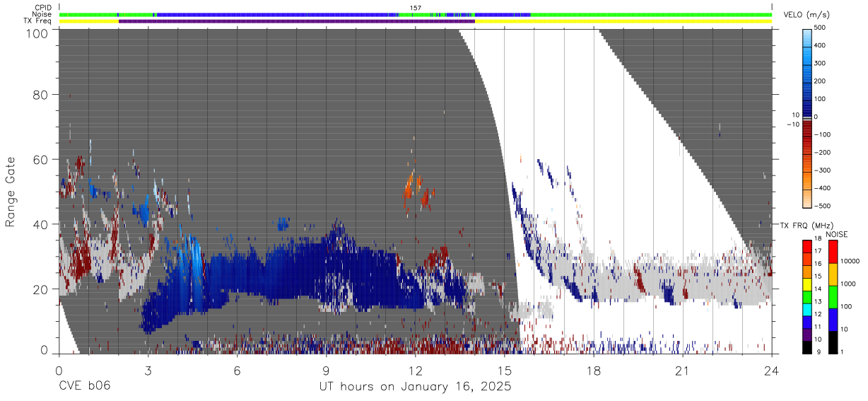Click the 300 tick on the velocity scale
Screen dimensions: 868x401
(x=819, y=64)
